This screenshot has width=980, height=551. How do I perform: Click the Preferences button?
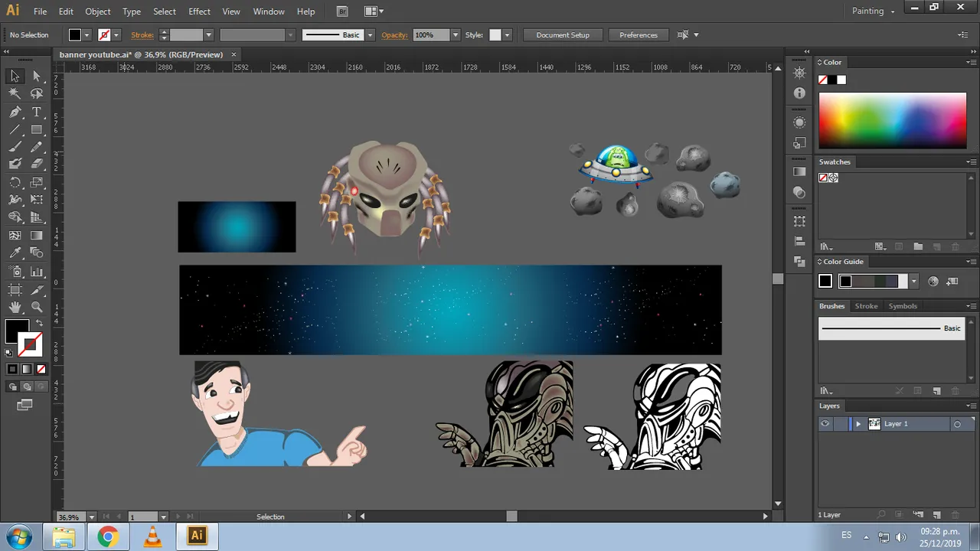[639, 35]
